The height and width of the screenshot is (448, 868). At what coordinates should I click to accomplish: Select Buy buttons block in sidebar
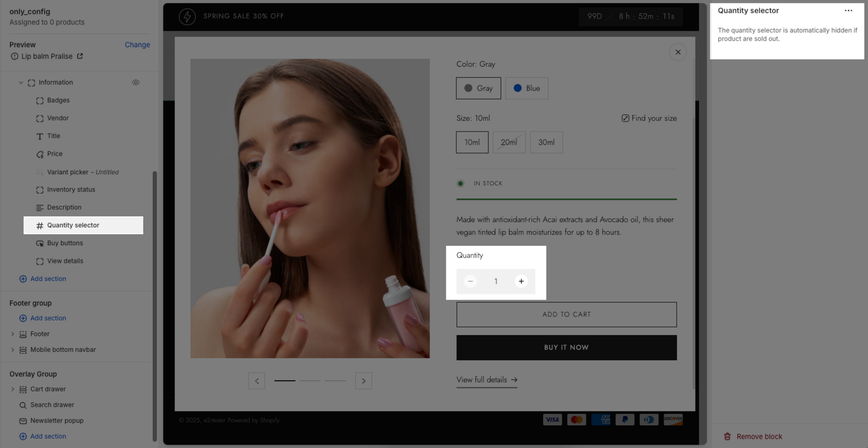65,243
